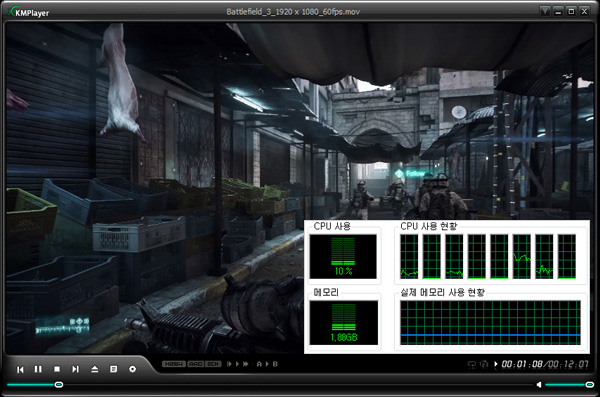This screenshot has height=397, width=600.
Task: Click the volume slider knob
Action: 590,384
